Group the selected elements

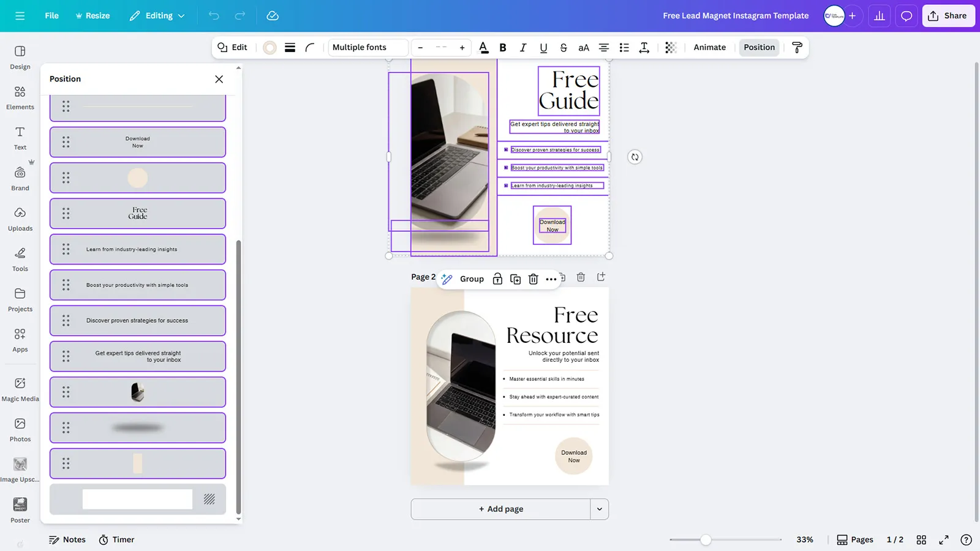point(472,279)
